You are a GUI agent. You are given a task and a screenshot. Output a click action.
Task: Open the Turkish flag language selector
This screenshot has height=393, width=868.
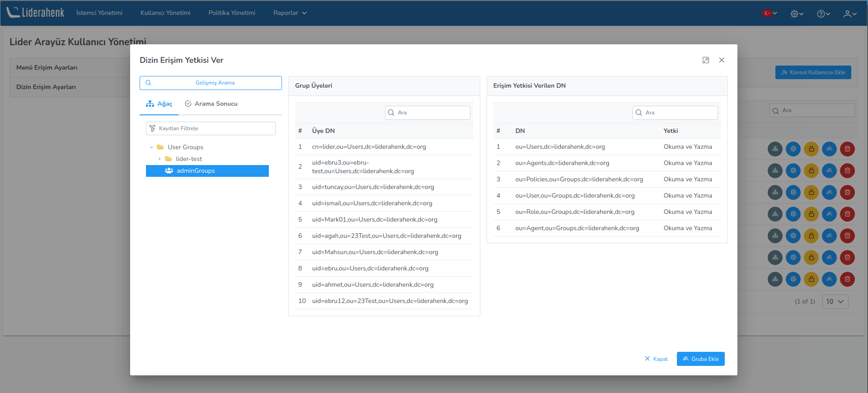pyautogui.click(x=769, y=13)
